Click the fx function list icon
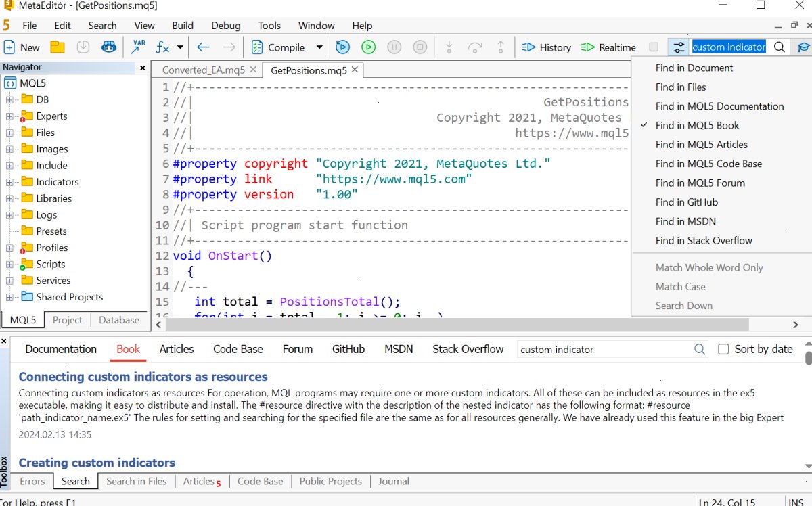812x506 pixels. point(162,47)
